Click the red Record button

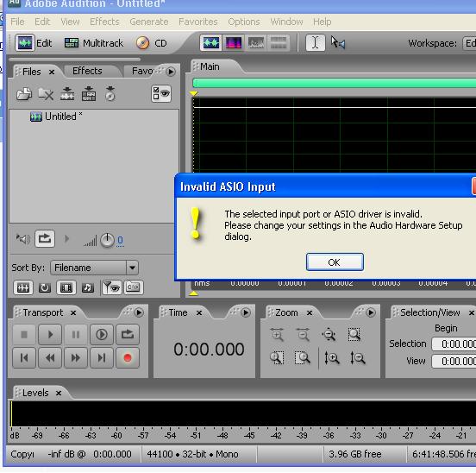[x=128, y=358]
